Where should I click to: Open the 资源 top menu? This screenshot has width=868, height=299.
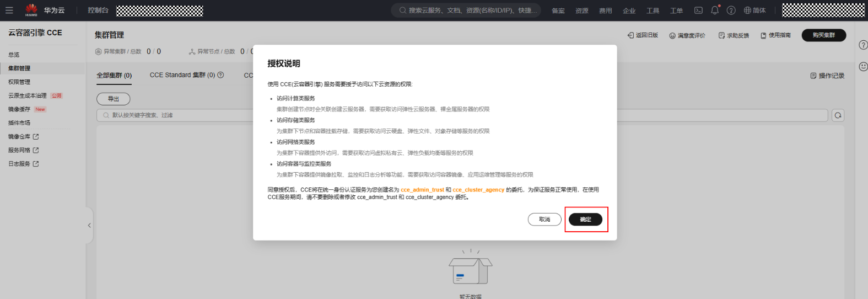[582, 10]
